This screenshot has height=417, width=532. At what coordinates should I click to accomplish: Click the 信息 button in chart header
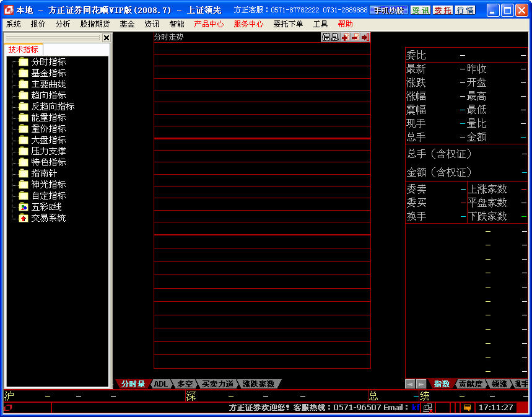[x=330, y=37]
